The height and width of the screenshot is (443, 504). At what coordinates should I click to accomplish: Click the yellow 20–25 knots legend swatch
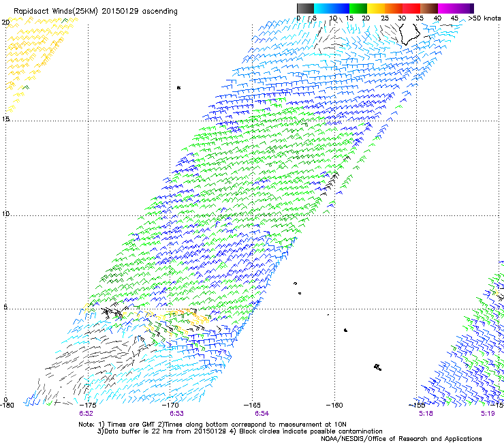pos(376,8)
